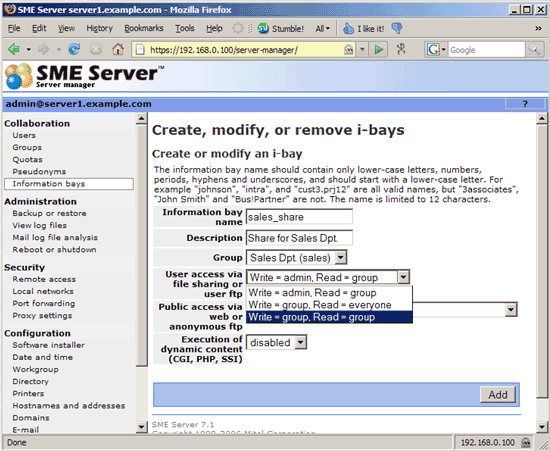The height and width of the screenshot is (451, 550).
Task: Click the sidebar scrollbar down arrow
Action: (x=141, y=427)
